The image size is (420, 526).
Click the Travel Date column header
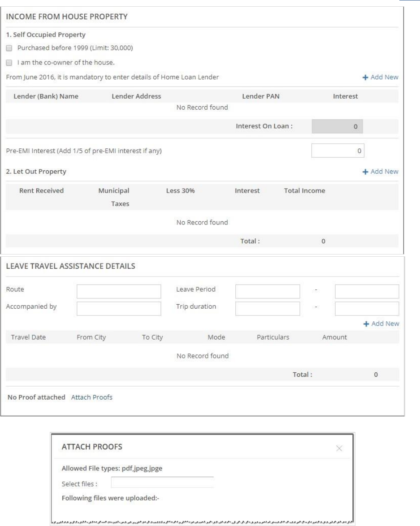pos(29,337)
